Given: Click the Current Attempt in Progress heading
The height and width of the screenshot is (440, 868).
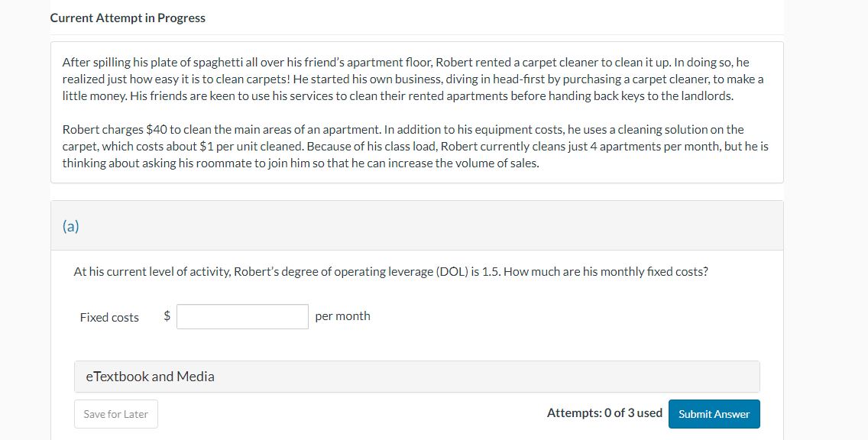Looking at the screenshot, I should [127, 18].
